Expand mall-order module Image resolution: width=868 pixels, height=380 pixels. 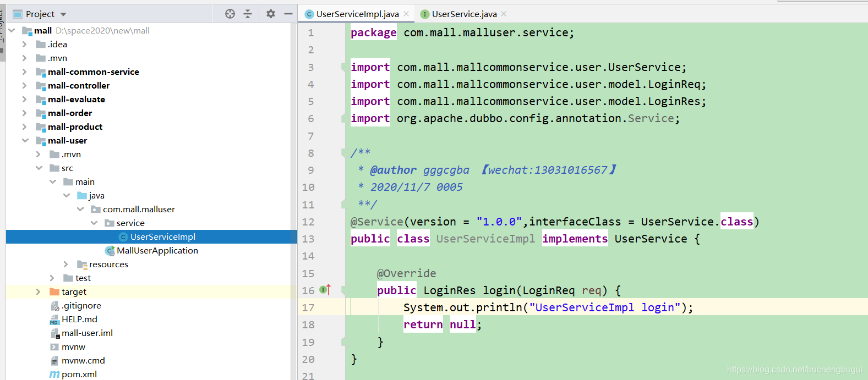[25, 113]
